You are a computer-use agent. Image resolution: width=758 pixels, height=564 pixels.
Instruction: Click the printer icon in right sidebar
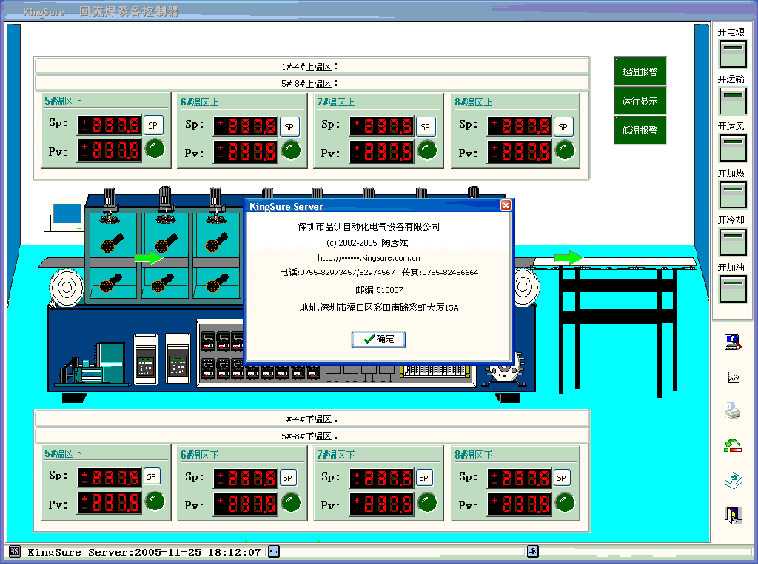733,411
